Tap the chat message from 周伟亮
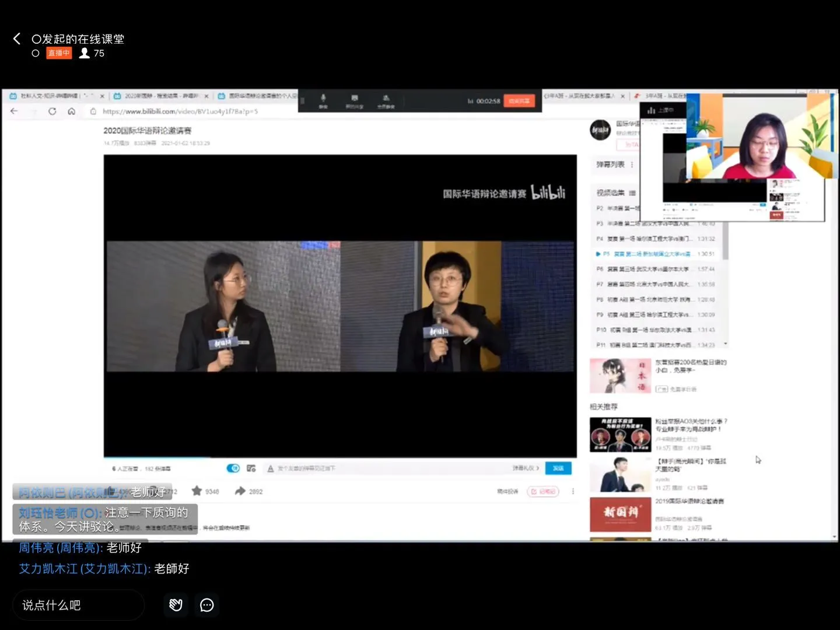The width and height of the screenshot is (840, 630). (x=80, y=548)
